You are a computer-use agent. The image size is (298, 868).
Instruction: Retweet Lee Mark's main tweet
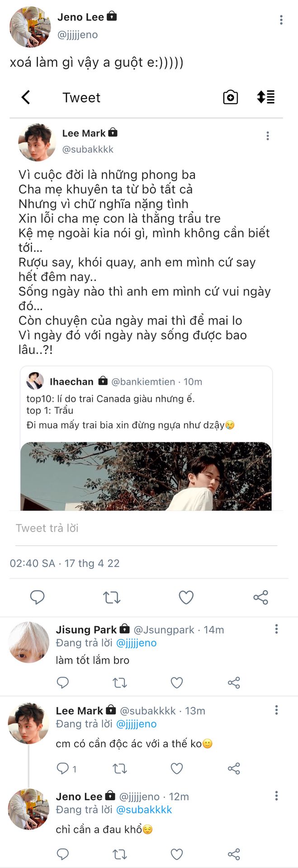click(112, 597)
